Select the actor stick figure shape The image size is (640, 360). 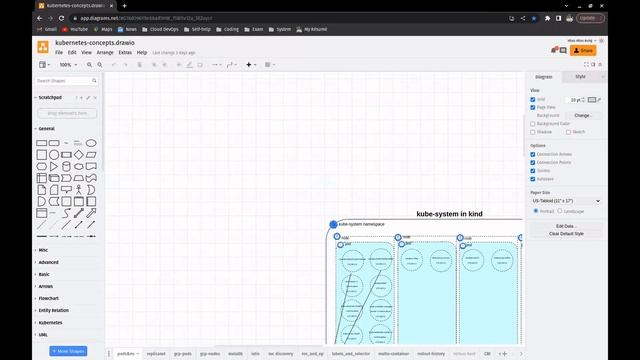pos(79,189)
